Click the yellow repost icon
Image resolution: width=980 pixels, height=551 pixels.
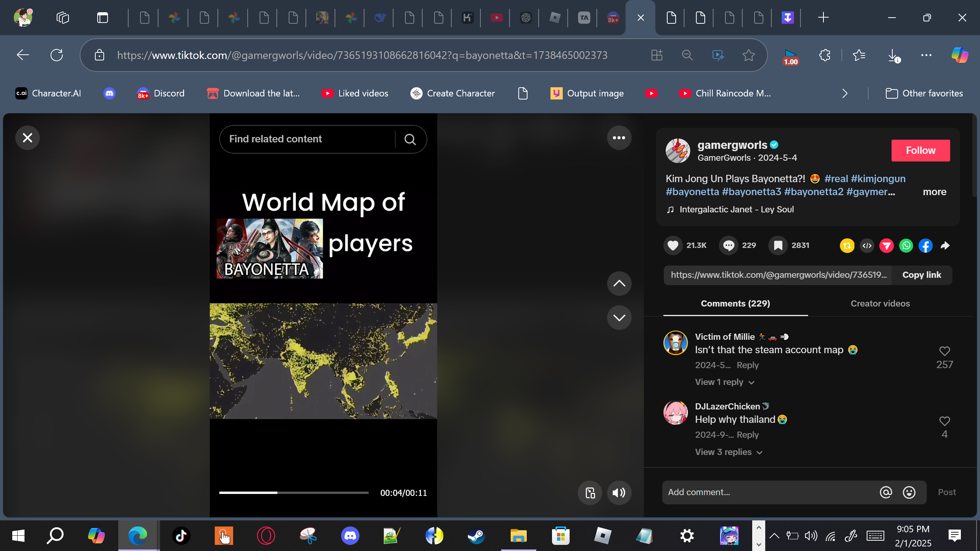tap(847, 246)
